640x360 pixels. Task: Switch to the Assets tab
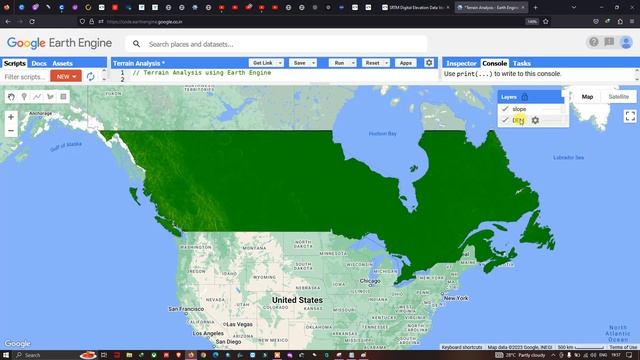click(62, 63)
